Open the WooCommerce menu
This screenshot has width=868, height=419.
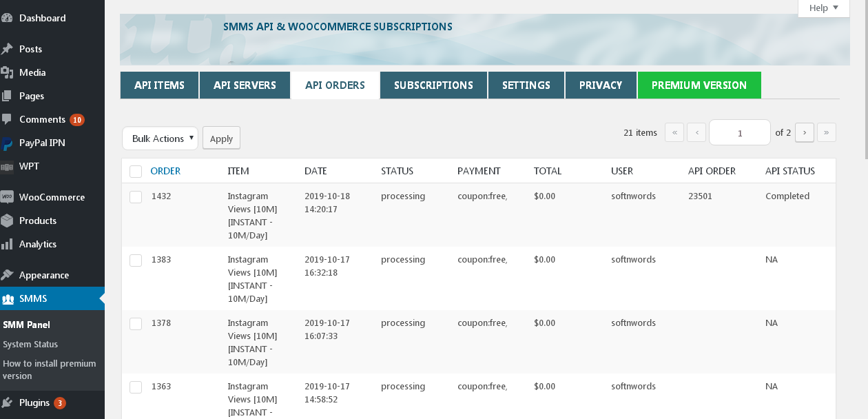click(52, 197)
